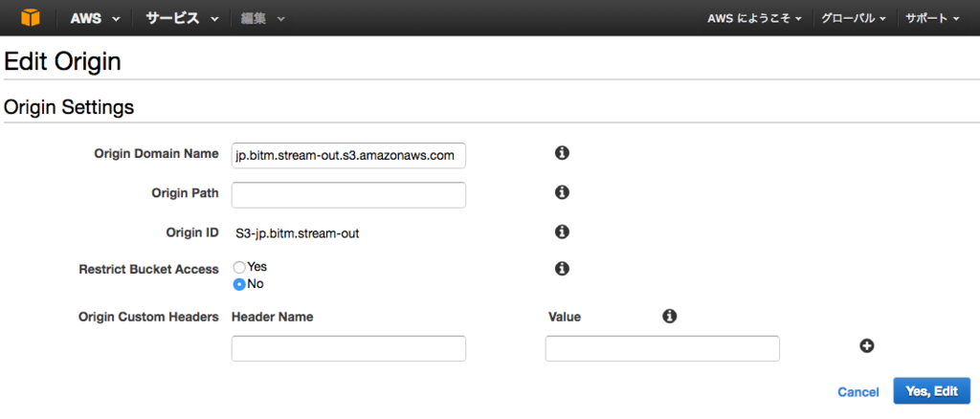
Task: Select No for Restrict Bucket Access
Action: [238, 284]
